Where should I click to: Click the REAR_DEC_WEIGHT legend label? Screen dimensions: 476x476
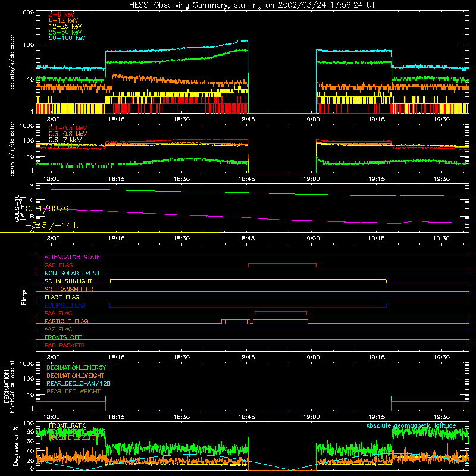tap(73, 392)
